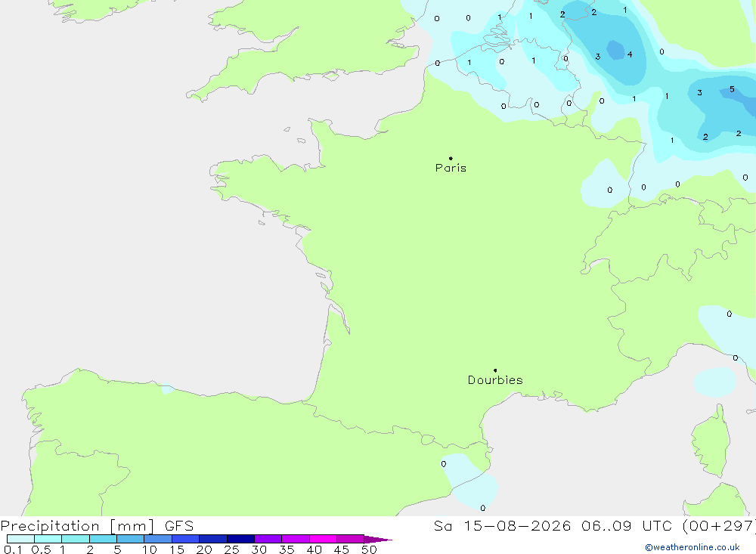Screen dimensions: 756x554
Task: Click the '25' legend scale label
Action: (232, 549)
